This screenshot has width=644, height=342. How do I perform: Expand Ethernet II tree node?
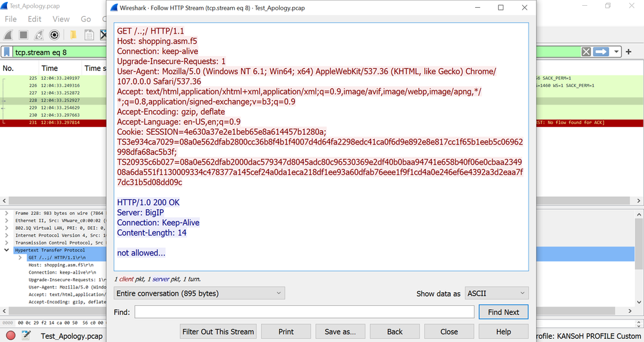6,220
